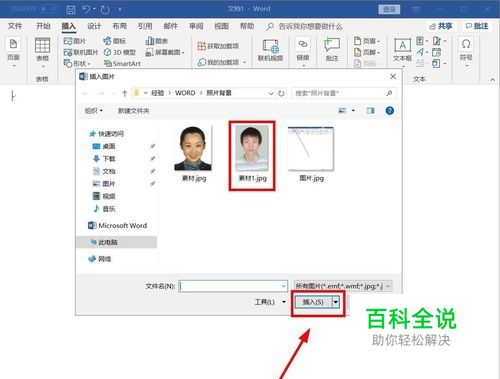Image resolution: width=500 pixels, height=379 pixels.
Task: Expand the address bar history dropdown
Action: click(271, 93)
